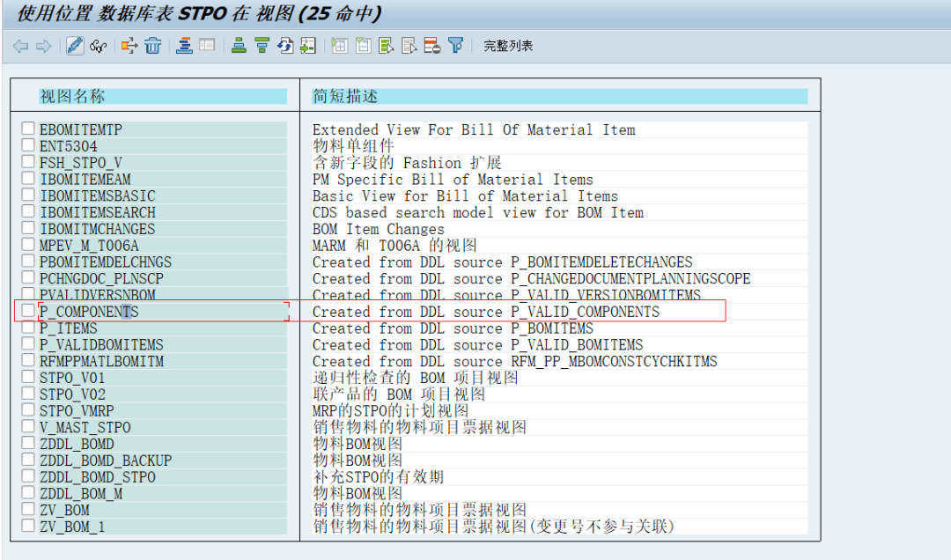Click description 'Basic View for Bill of Material Items'
951x560 pixels.
coord(466,196)
